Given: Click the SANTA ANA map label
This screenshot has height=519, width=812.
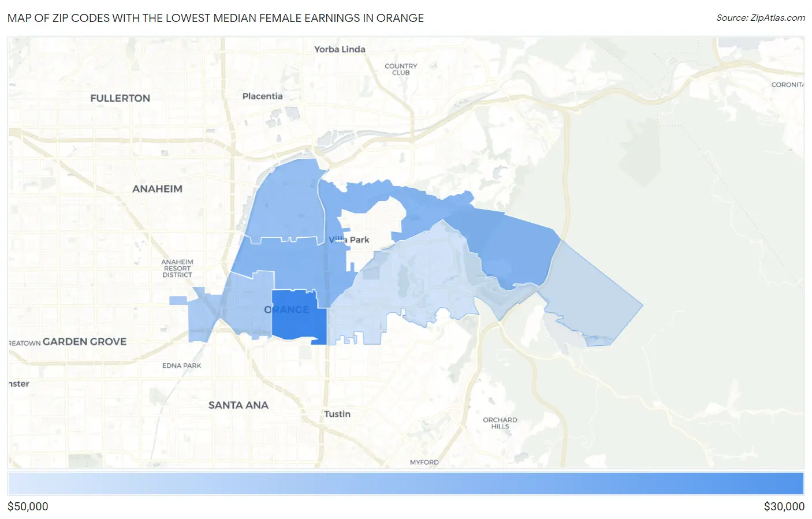Looking at the screenshot, I should [x=238, y=405].
